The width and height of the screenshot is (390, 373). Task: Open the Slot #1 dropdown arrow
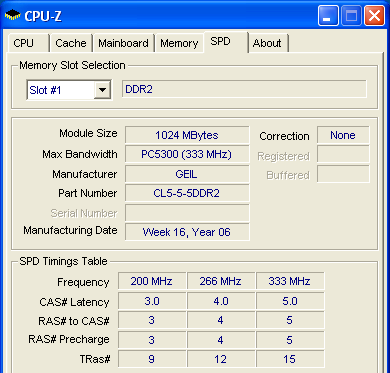[x=102, y=90]
